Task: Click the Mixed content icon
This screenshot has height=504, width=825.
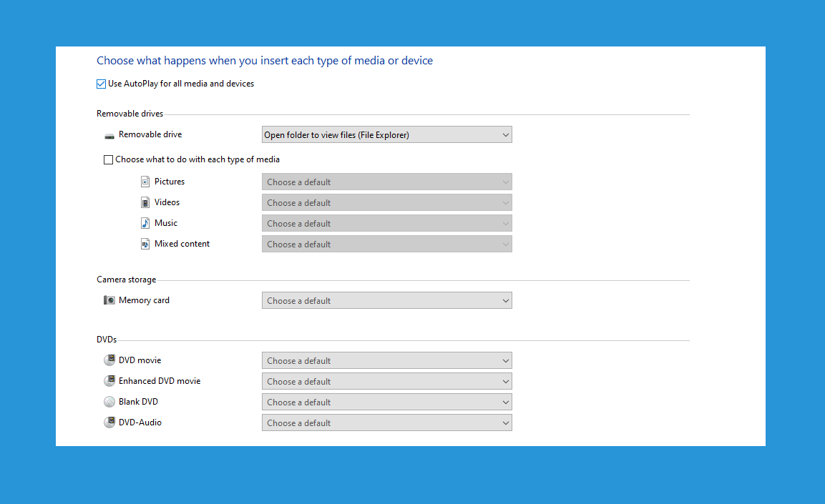Action: point(145,244)
